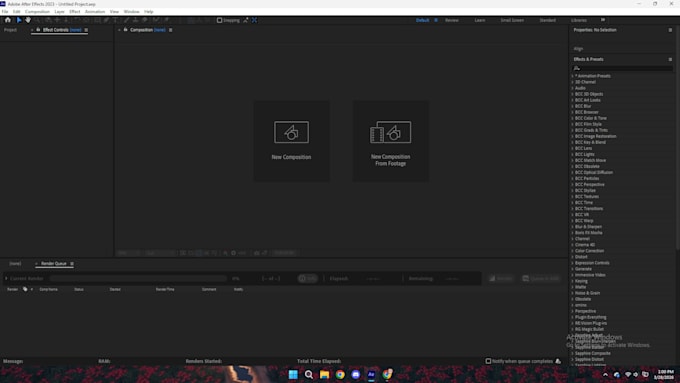Expand the Audio effects category

click(x=572, y=88)
